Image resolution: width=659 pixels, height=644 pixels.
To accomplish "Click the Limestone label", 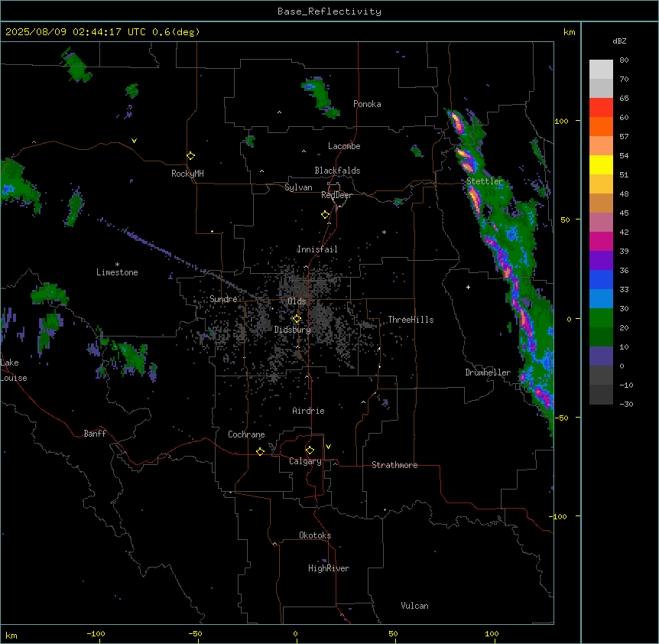I will pos(117,272).
